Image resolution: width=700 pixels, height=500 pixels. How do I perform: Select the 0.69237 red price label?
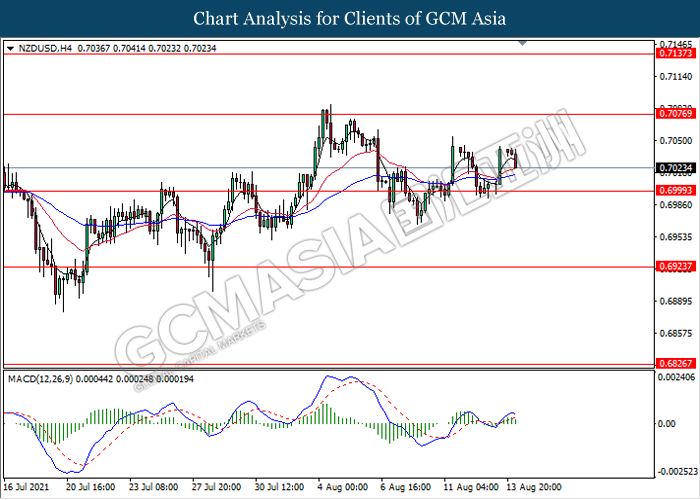tap(676, 267)
